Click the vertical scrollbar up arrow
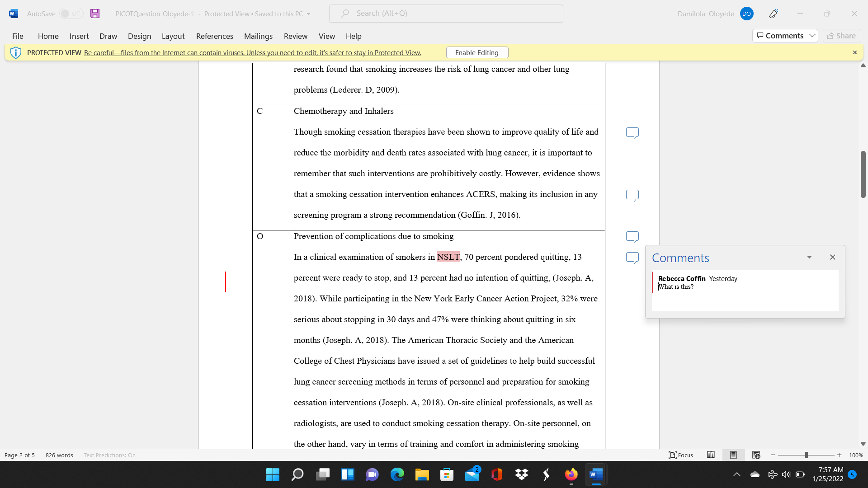The image size is (868, 488). click(x=863, y=66)
